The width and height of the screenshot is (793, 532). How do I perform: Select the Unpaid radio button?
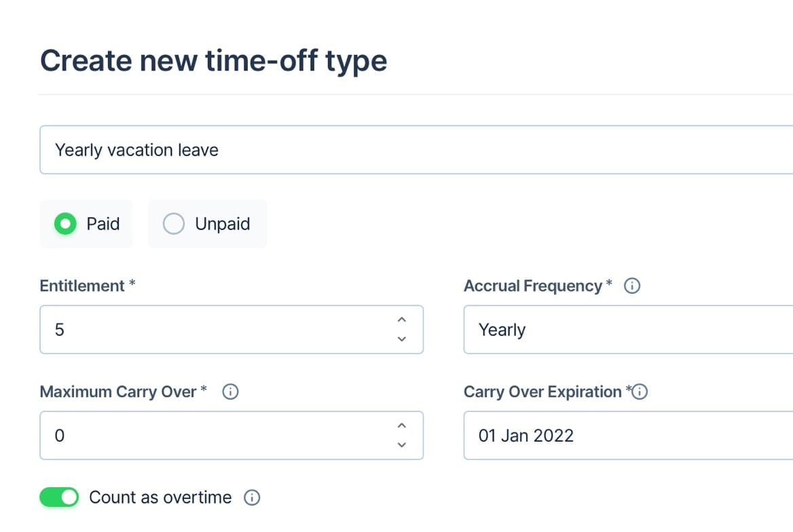(174, 223)
